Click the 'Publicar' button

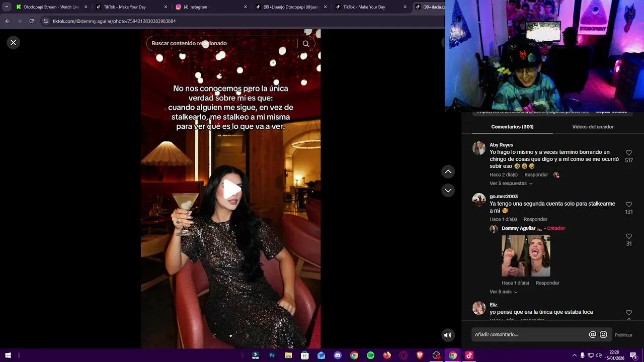pos(623,335)
